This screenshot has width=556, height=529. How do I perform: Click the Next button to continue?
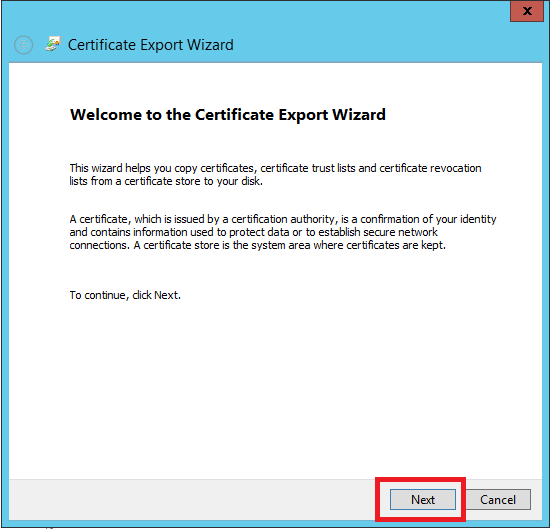pos(423,499)
